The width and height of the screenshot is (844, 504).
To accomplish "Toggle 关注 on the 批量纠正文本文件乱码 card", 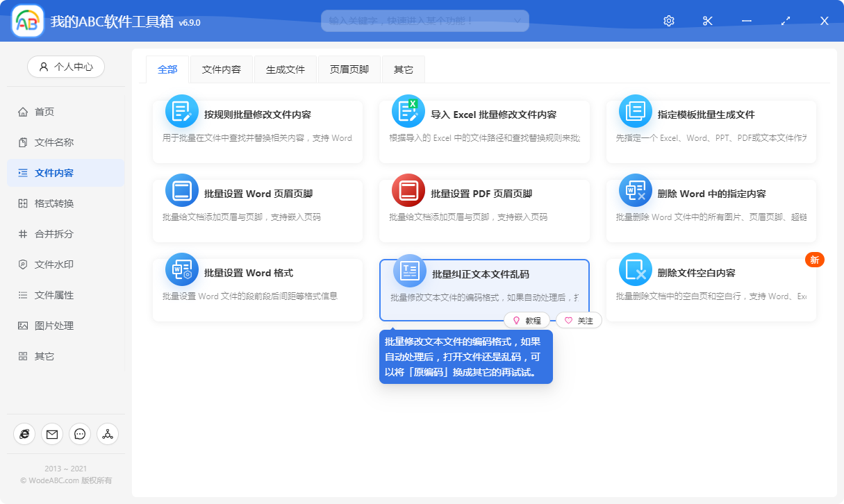I will [x=579, y=320].
